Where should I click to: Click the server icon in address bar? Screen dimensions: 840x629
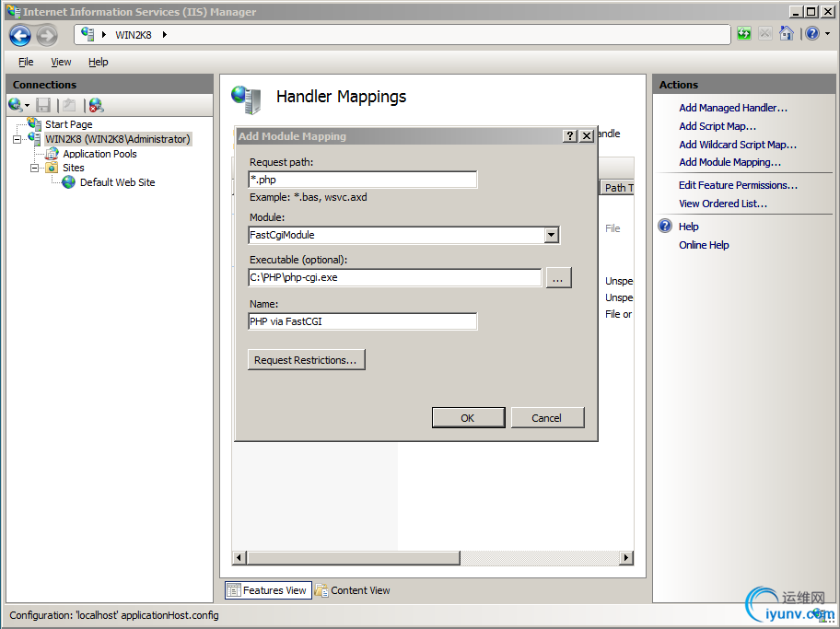[87, 34]
